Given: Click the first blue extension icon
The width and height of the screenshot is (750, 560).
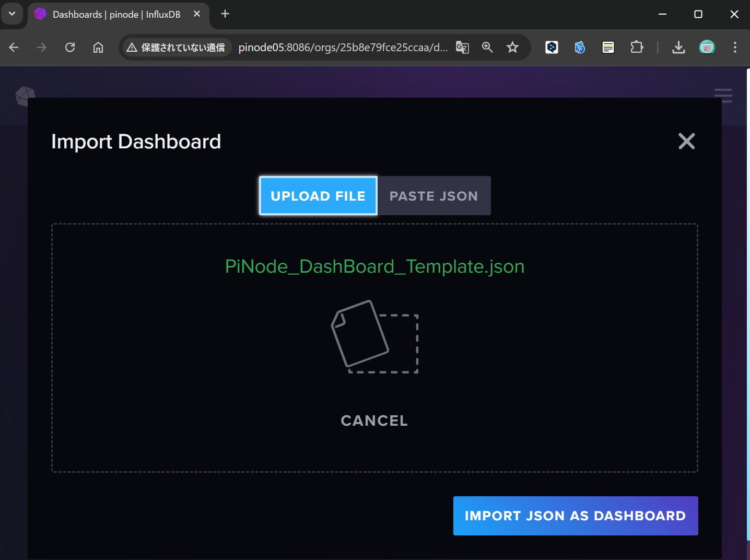Looking at the screenshot, I should (x=552, y=48).
